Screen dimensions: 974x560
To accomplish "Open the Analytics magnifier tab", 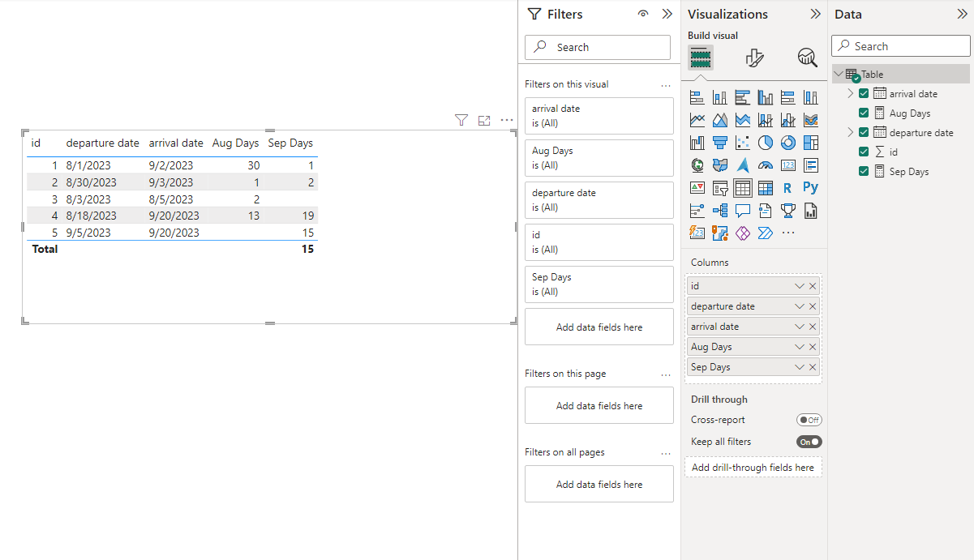I will click(807, 58).
